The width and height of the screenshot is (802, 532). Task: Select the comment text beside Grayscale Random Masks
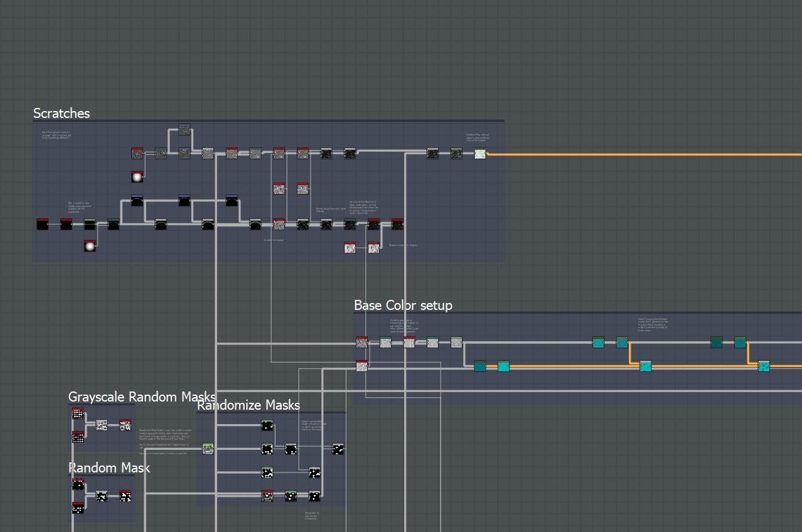[x=164, y=441]
